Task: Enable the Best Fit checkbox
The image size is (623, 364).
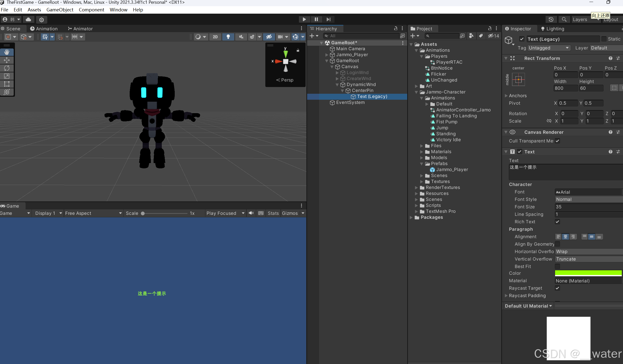Action: pos(557,266)
